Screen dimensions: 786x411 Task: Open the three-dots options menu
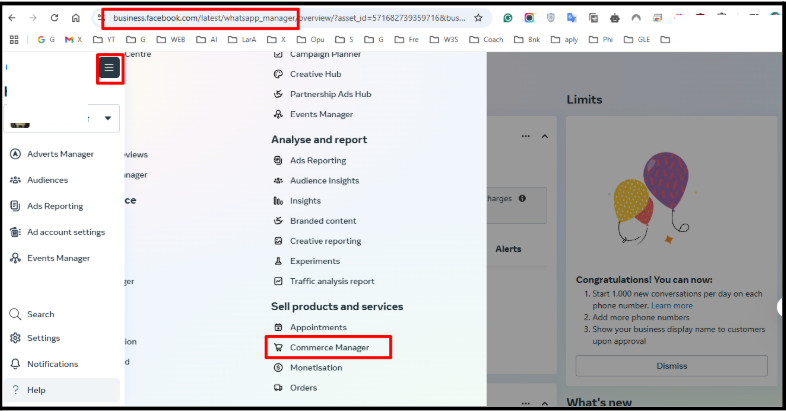point(524,136)
